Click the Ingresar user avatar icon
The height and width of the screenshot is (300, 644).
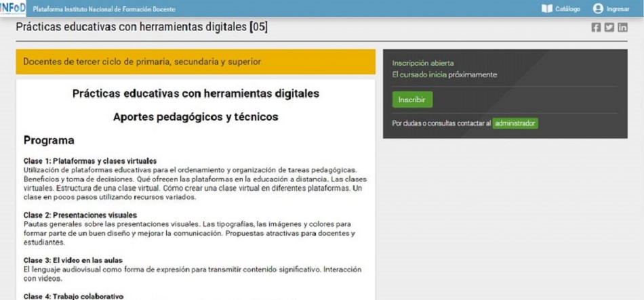click(x=597, y=9)
